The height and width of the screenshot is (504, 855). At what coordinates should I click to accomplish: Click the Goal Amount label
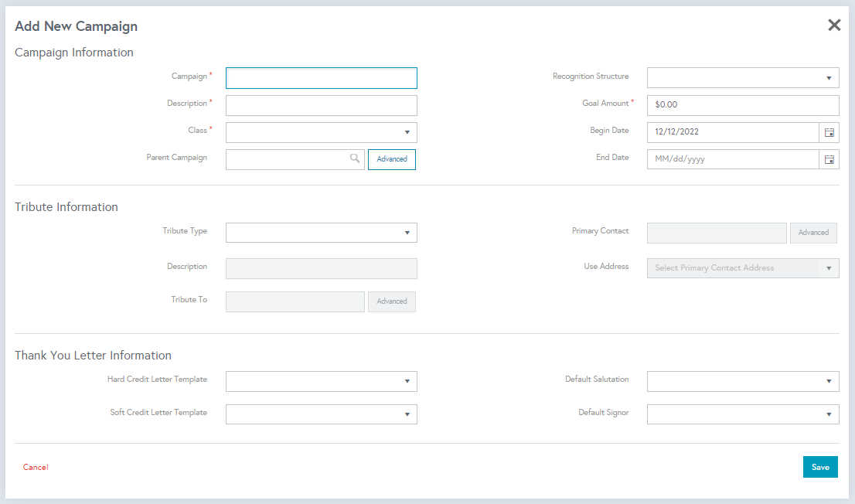[x=605, y=103]
